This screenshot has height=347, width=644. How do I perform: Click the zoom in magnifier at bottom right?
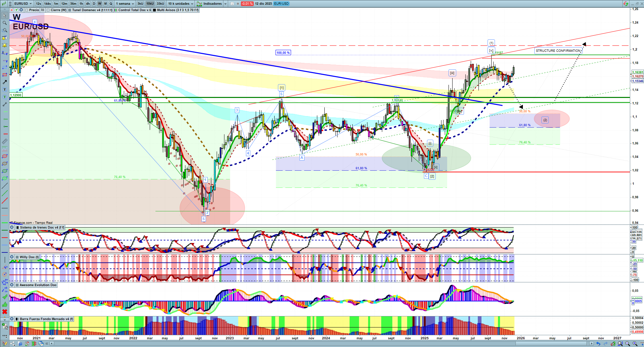click(635, 344)
